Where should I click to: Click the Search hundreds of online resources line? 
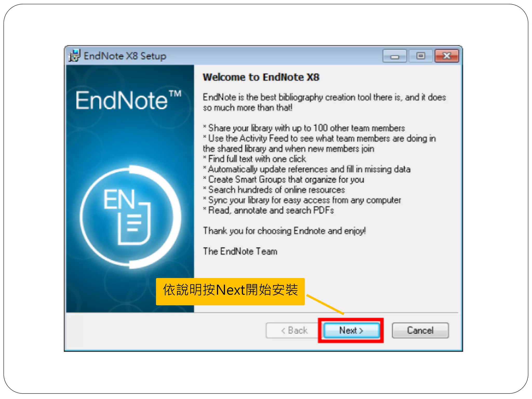click(x=274, y=190)
